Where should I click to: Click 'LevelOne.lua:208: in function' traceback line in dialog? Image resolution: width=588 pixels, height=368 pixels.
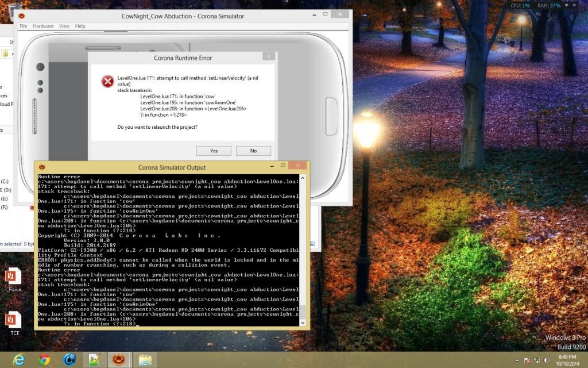coord(193,109)
